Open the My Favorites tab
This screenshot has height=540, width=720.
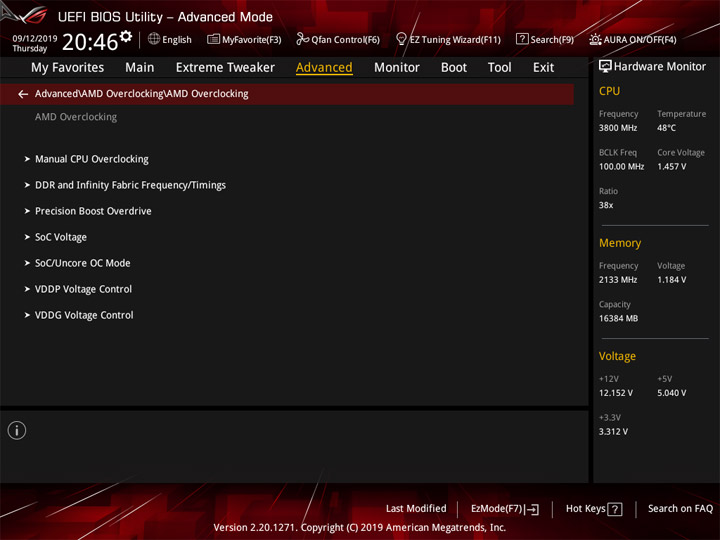(68, 68)
